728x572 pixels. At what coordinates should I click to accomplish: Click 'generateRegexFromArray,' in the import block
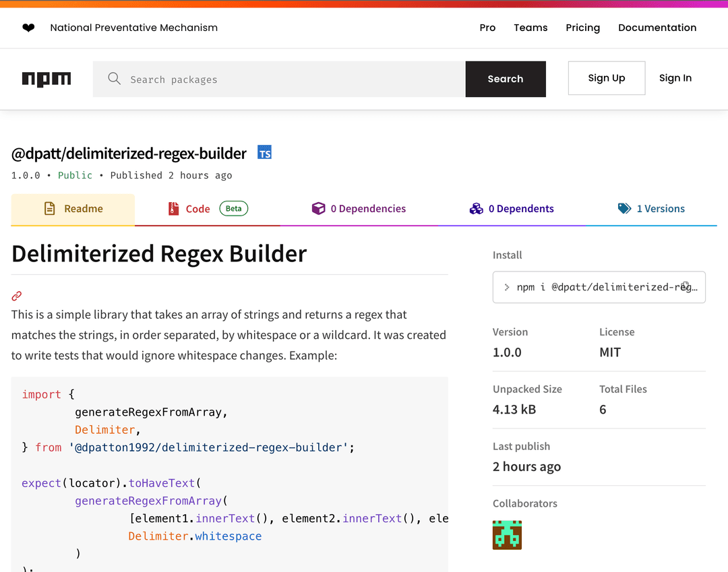[x=151, y=412]
